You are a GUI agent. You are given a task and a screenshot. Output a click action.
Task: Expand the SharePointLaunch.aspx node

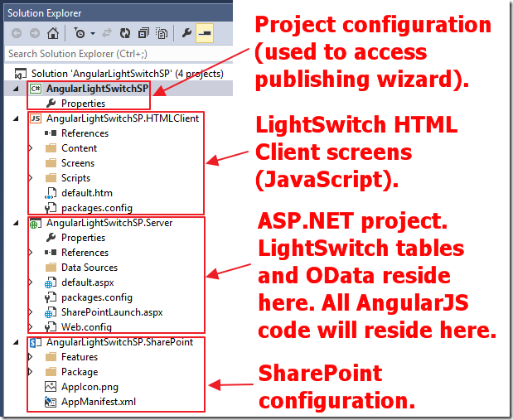tap(31, 312)
